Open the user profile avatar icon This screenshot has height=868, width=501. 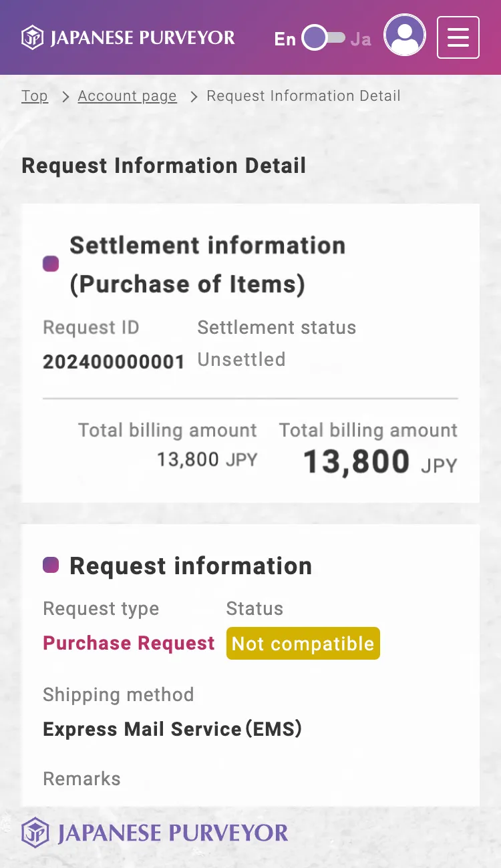tap(405, 35)
